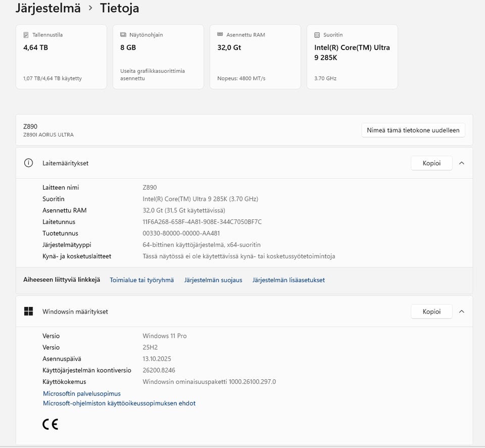Click the Windows logo beside Windowsin määritykset
485x448 pixels.
tap(28, 311)
